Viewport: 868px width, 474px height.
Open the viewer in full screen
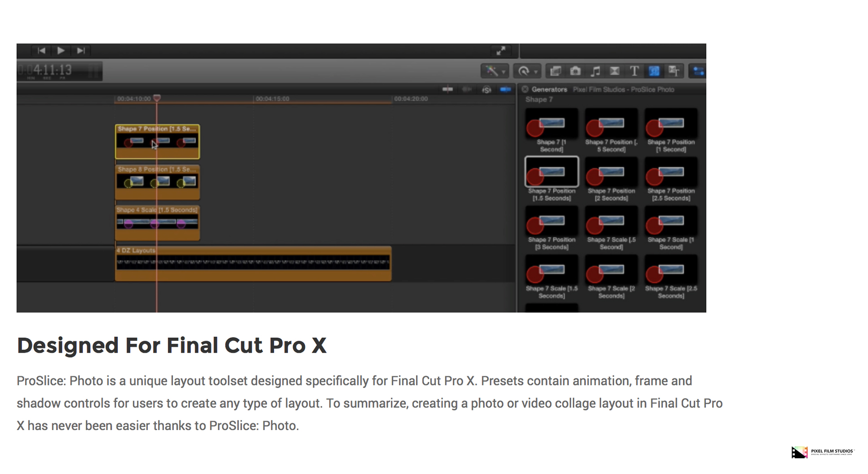[x=501, y=51]
